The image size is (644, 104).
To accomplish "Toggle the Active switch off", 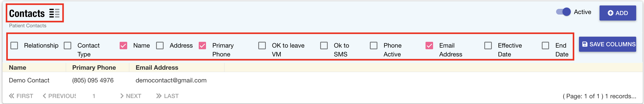I will (563, 12).
